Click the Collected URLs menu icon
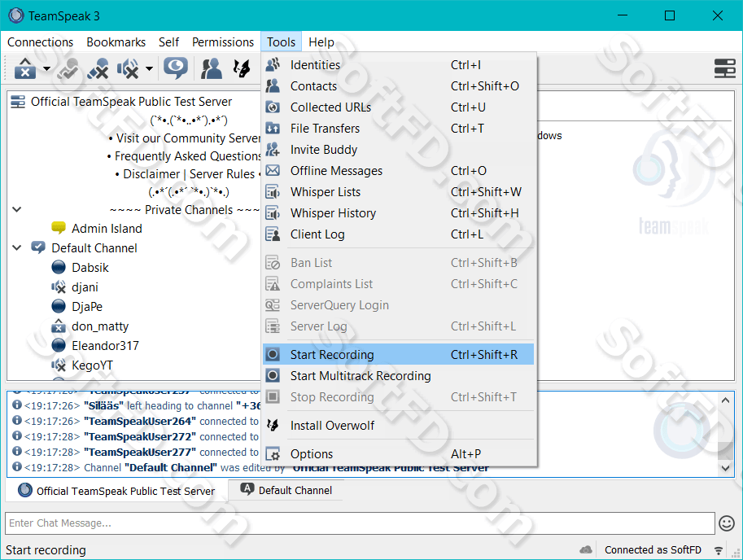This screenshot has width=743, height=560. (x=273, y=107)
